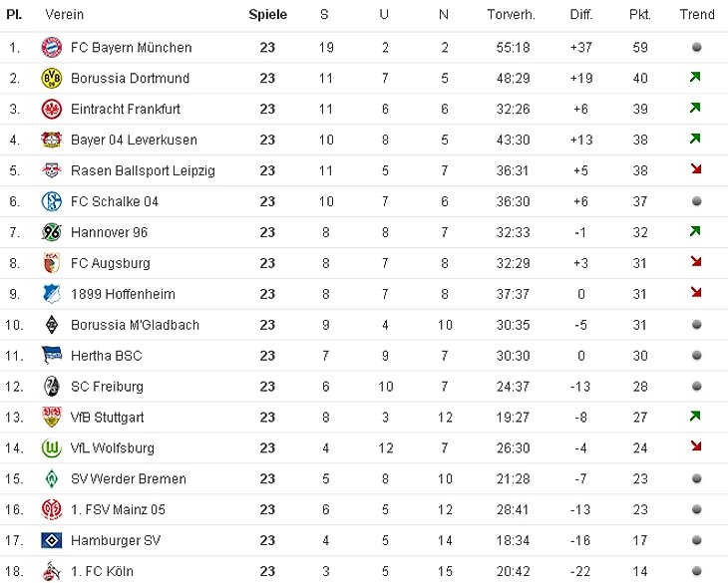The image size is (728, 583).
Task: Click the FC Schalke 04 crest
Action: [x=51, y=201]
